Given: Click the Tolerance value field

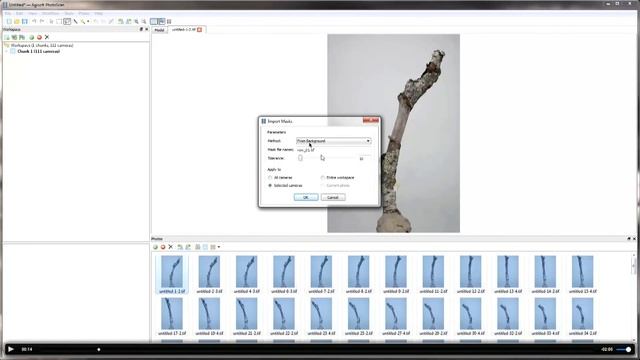Looking at the screenshot, I should point(364,158).
